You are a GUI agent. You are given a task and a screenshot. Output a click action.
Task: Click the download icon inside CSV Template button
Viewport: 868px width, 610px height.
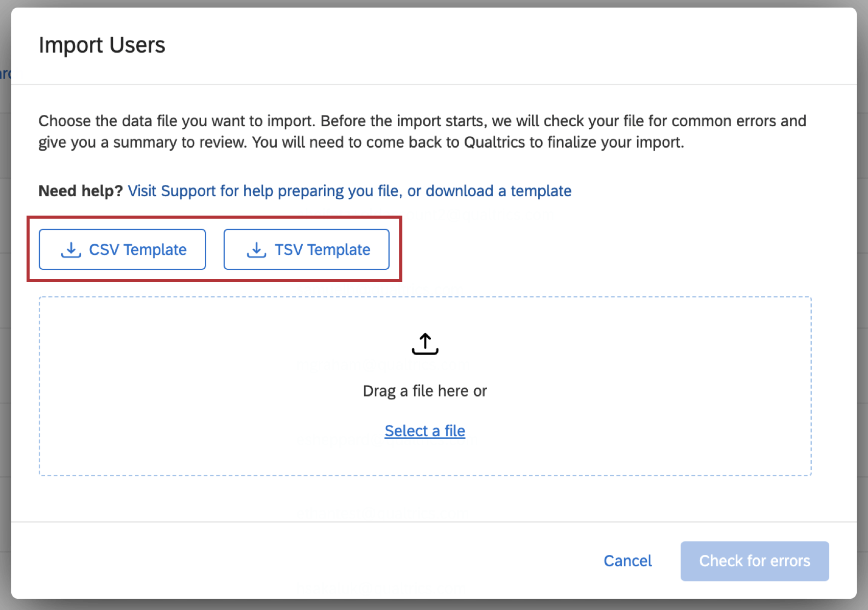(x=70, y=250)
